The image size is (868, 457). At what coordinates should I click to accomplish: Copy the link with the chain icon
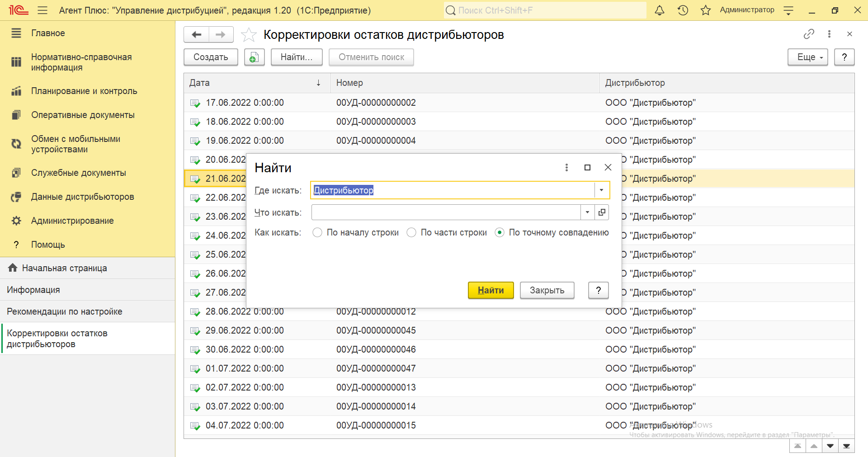point(809,34)
